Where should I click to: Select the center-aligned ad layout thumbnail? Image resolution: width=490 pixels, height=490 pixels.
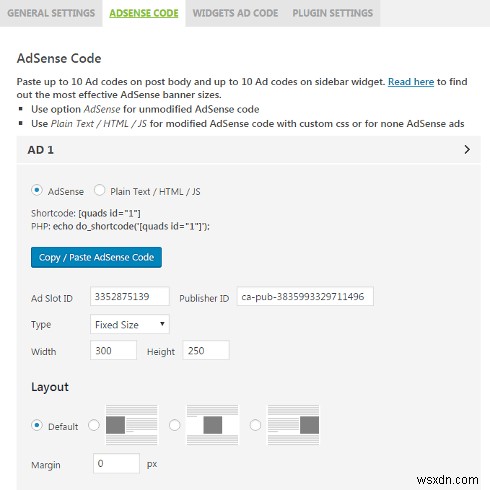pos(213,425)
